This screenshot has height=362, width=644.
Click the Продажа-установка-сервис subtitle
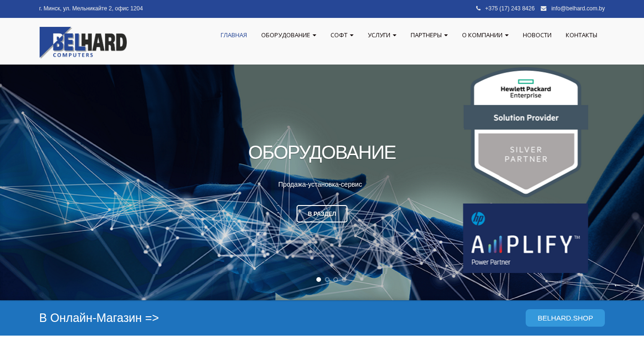click(320, 184)
